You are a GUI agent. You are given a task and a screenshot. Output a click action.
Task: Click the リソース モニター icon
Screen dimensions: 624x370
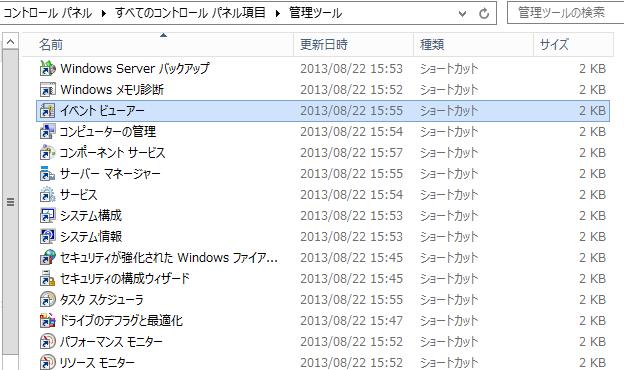click(x=47, y=362)
